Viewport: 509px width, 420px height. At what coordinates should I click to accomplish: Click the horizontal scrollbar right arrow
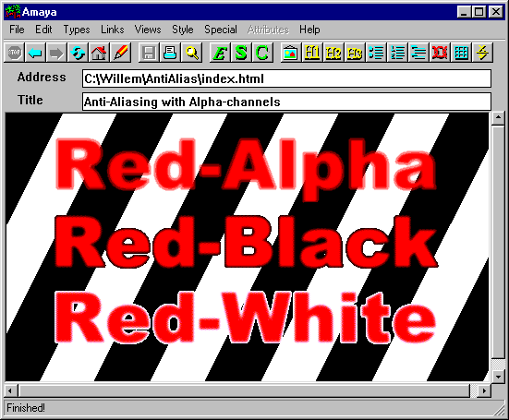point(484,390)
